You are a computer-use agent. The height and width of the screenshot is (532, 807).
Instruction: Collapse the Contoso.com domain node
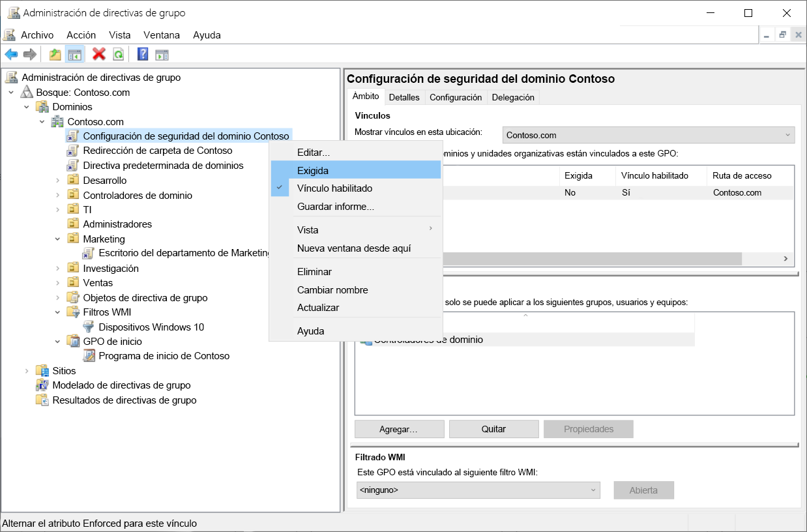(x=42, y=122)
